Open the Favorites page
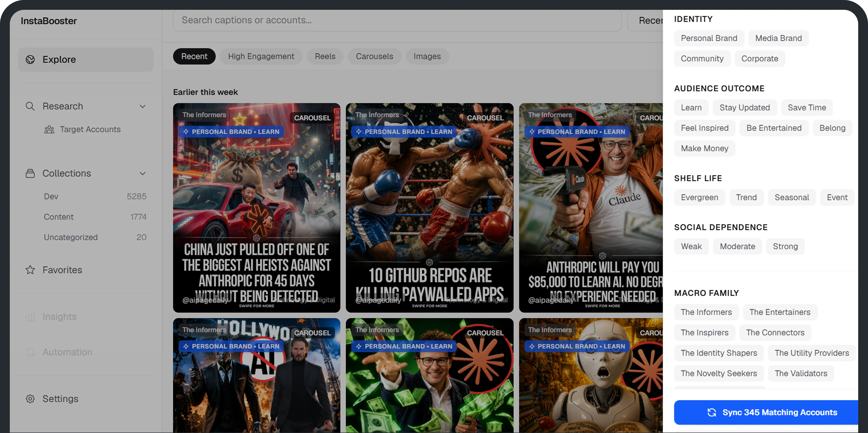Viewport: 868px width, 433px height. point(86,270)
